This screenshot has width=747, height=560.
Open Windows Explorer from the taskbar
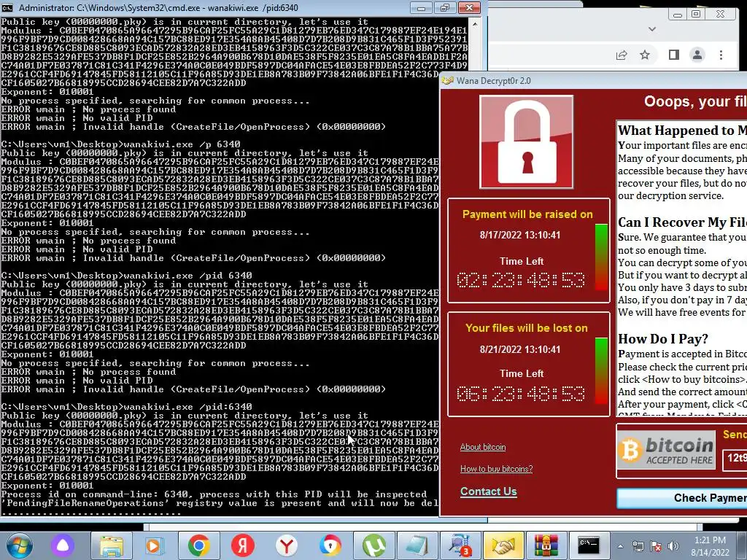[112, 545]
